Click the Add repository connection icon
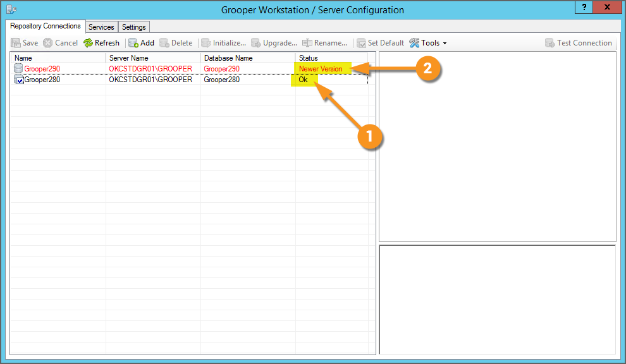626x364 pixels. [133, 43]
